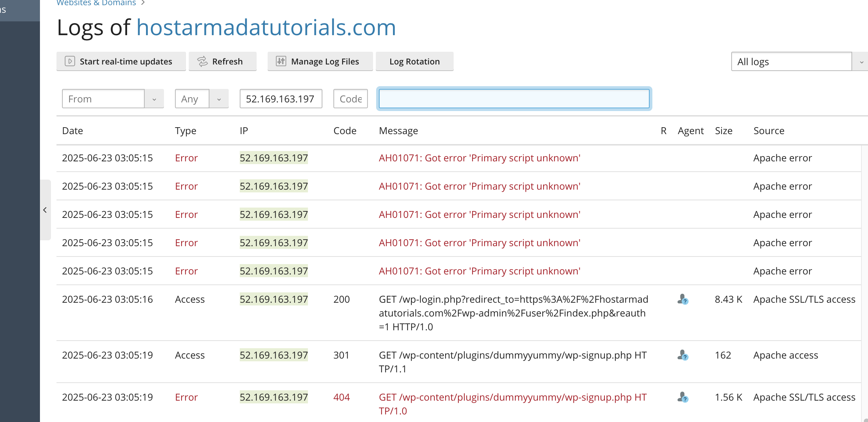The width and height of the screenshot is (868, 422).
Task: Click the 404 code in the last row
Action: (x=341, y=397)
